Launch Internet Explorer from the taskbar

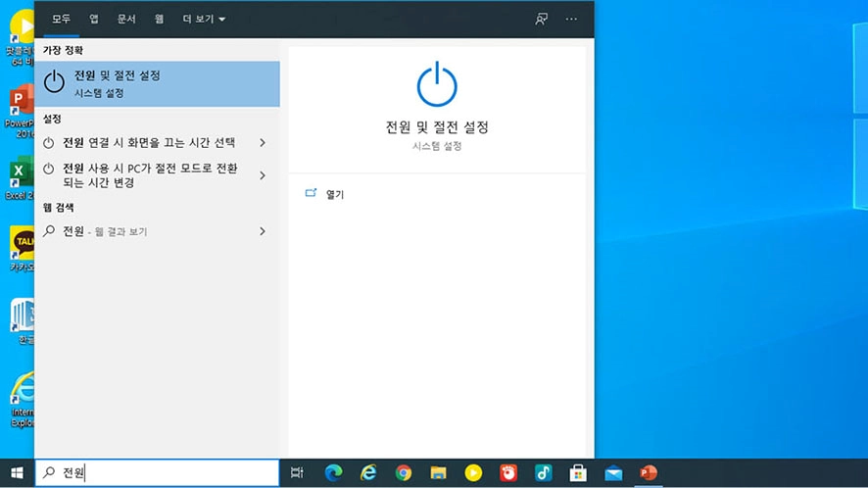368,473
